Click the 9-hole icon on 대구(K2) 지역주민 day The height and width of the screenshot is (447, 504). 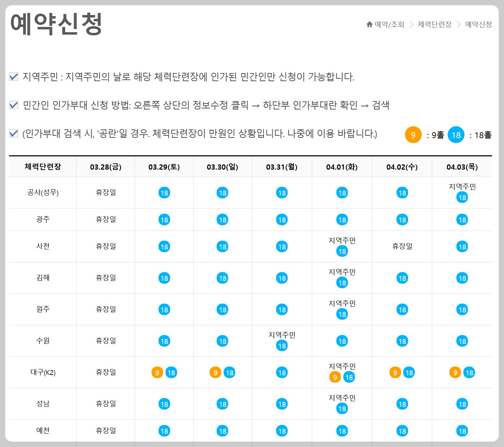[336, 377]
